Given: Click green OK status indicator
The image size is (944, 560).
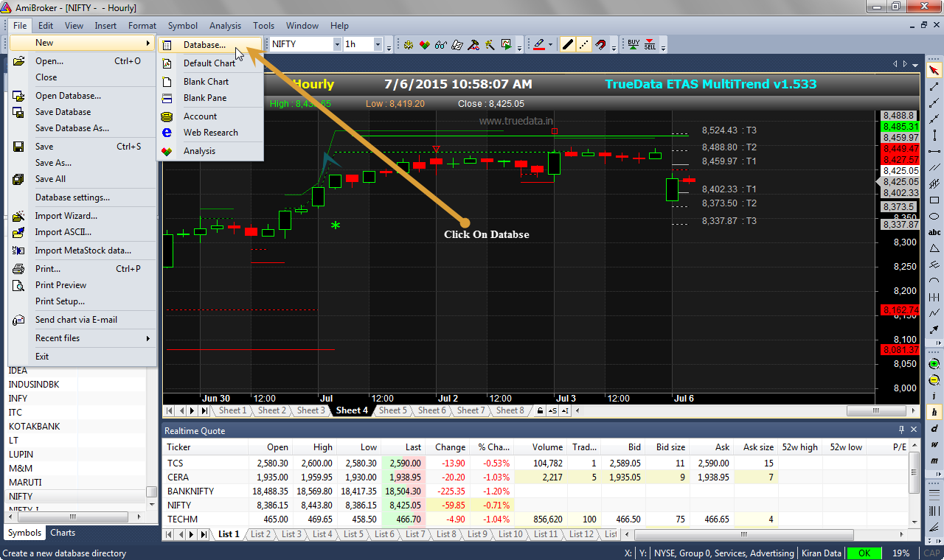Looking at the screenshot, I should tap(864, 553).
